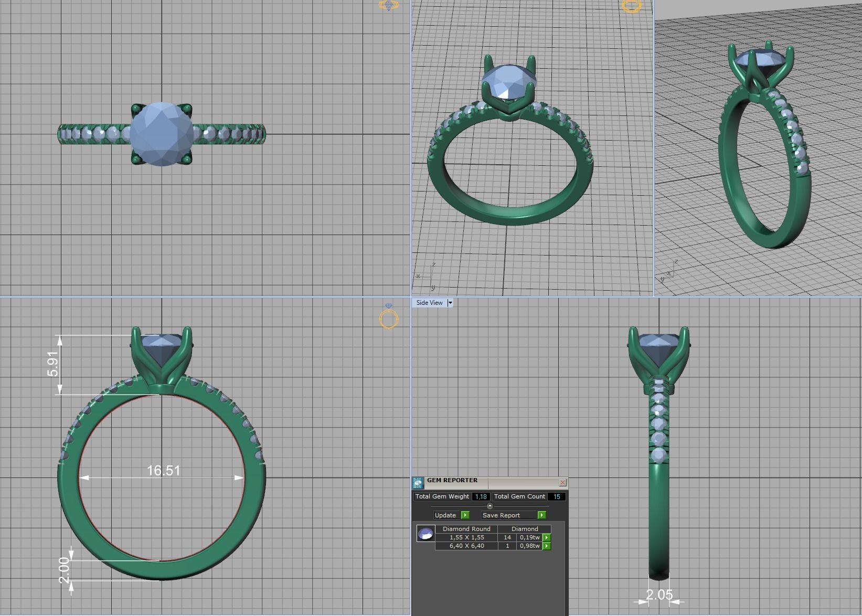The width and height of the screenshot is (862, 616).
Task: Click the Total Gem Count value 15
Action: tap(557, 496)
